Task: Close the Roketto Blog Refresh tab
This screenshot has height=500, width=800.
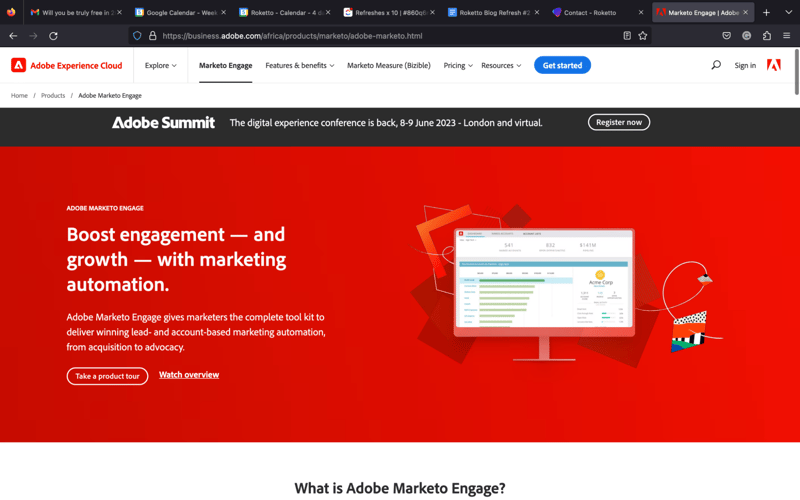Action: (537, 12)
